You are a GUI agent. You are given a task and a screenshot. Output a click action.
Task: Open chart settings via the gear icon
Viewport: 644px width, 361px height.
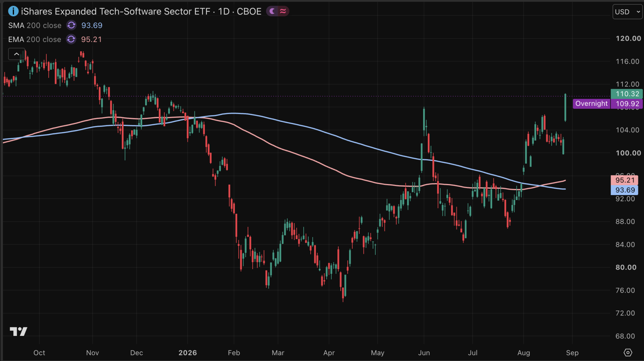point(628,353)
